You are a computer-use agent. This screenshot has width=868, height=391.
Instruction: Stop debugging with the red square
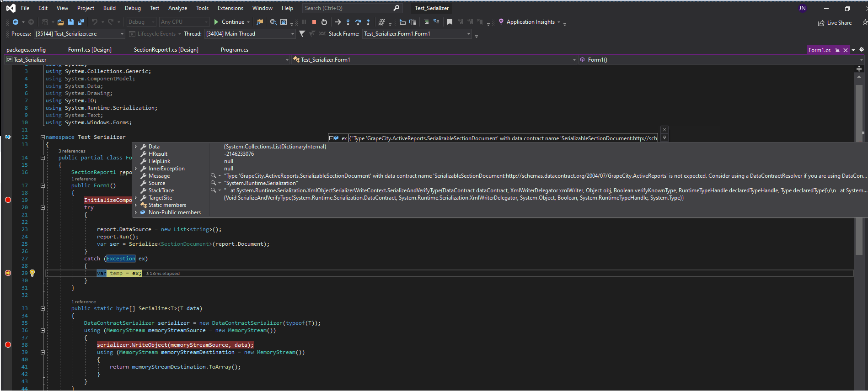tap(314, 22)
